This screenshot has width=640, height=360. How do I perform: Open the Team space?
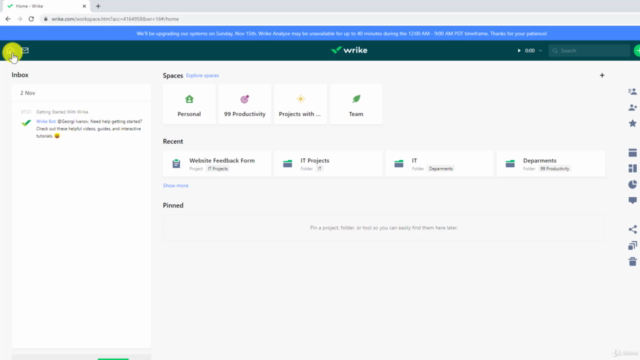point(356,104)
